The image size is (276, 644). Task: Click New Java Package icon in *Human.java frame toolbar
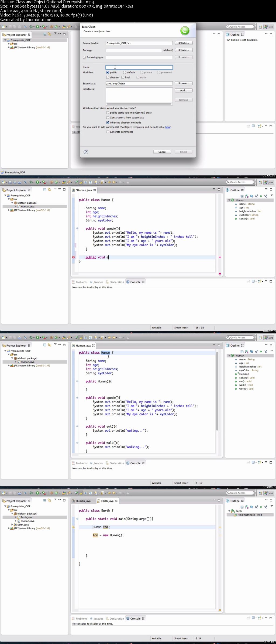pos(51,182)
